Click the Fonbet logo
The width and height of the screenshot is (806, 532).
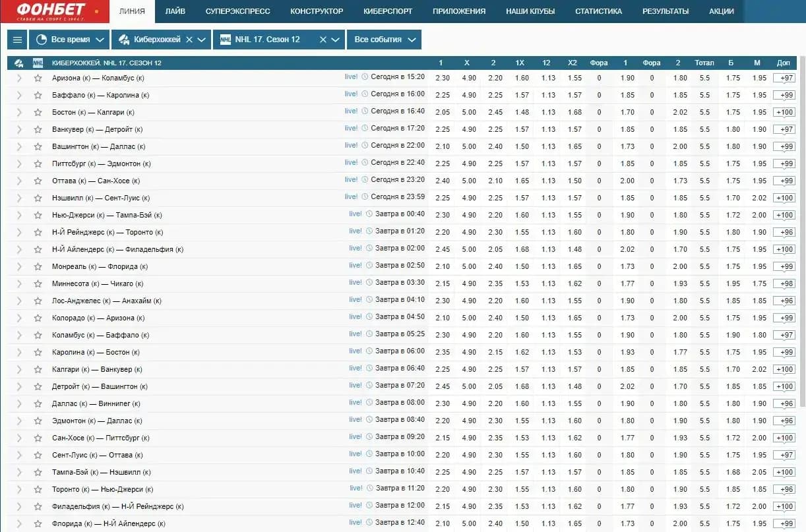[x=55, y=11]
